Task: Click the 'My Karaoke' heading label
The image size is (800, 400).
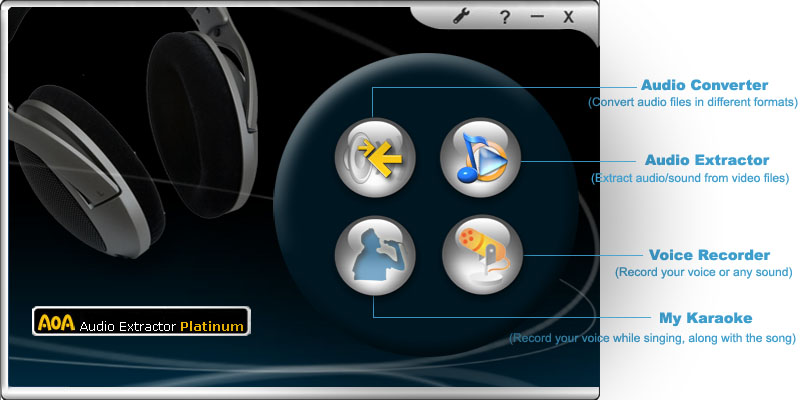Action: click(705, 319)
